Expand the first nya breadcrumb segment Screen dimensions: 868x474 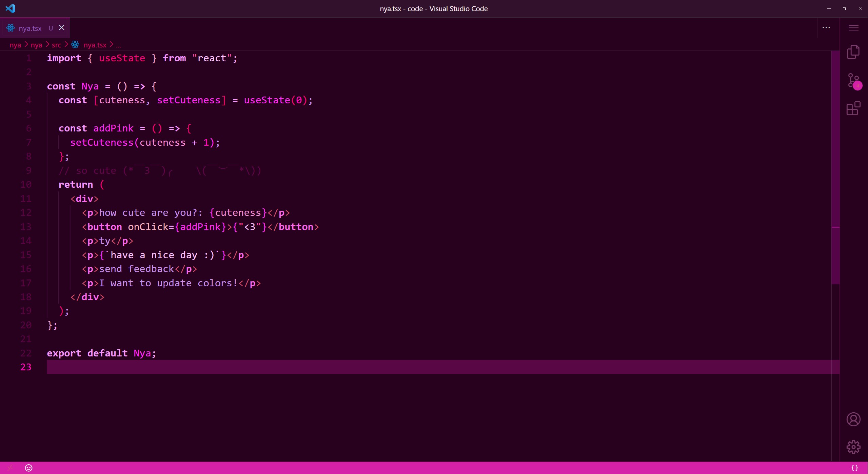point(15,45)
